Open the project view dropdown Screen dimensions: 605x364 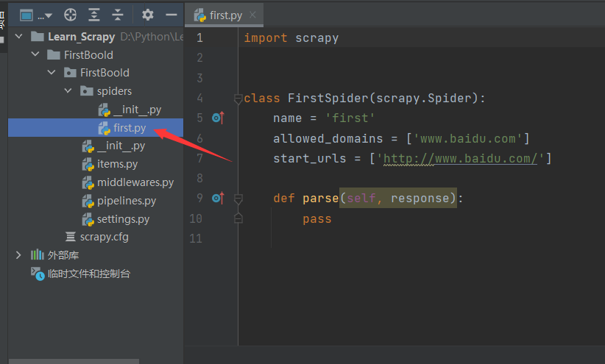point(35,15)
